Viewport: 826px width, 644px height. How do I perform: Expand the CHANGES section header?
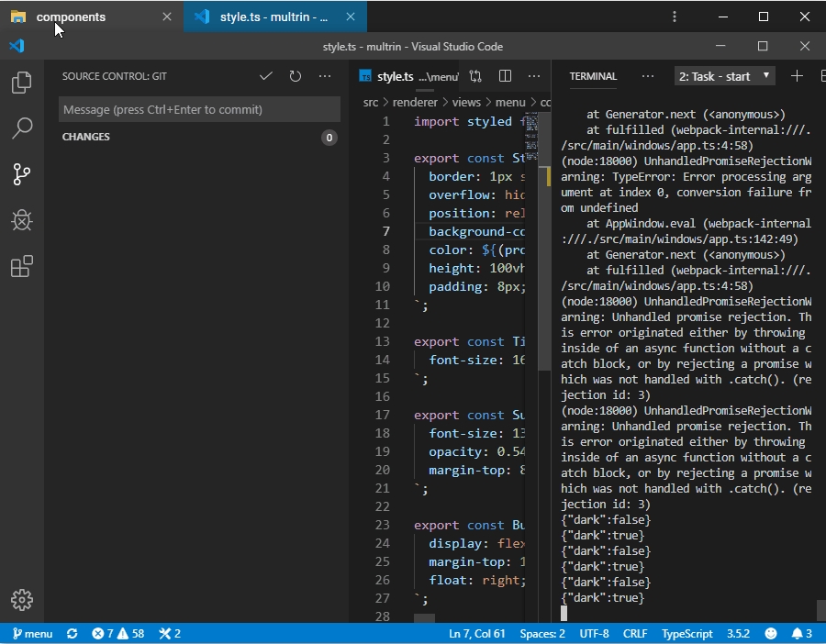point(86,137)
